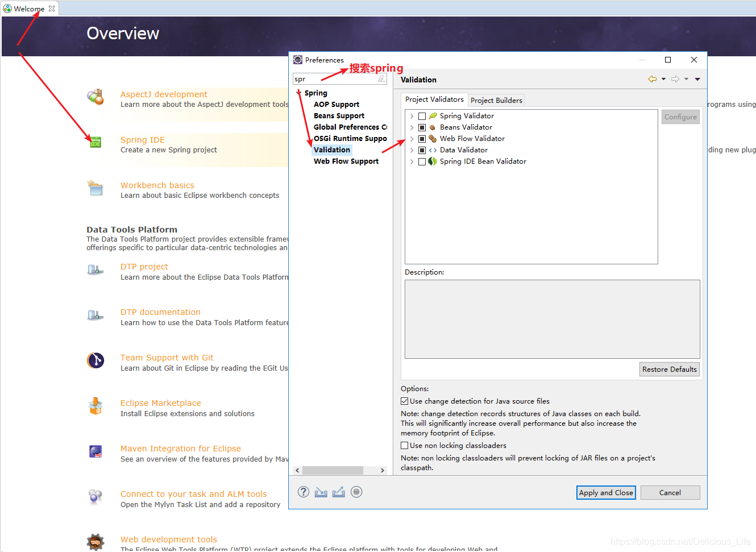This screenshot has height=552, width=756.
Task: Clear the filter text eraser icon
Action: tap(381, 79)
